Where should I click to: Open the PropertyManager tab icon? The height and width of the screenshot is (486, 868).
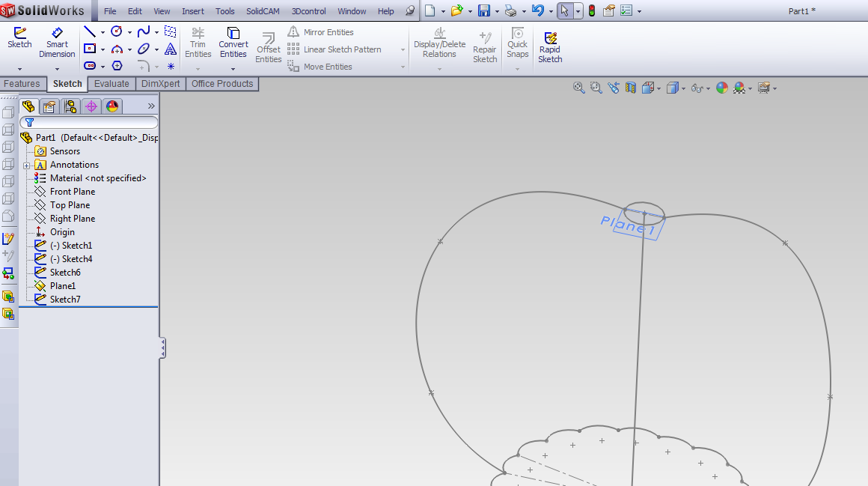pos(49,106)
